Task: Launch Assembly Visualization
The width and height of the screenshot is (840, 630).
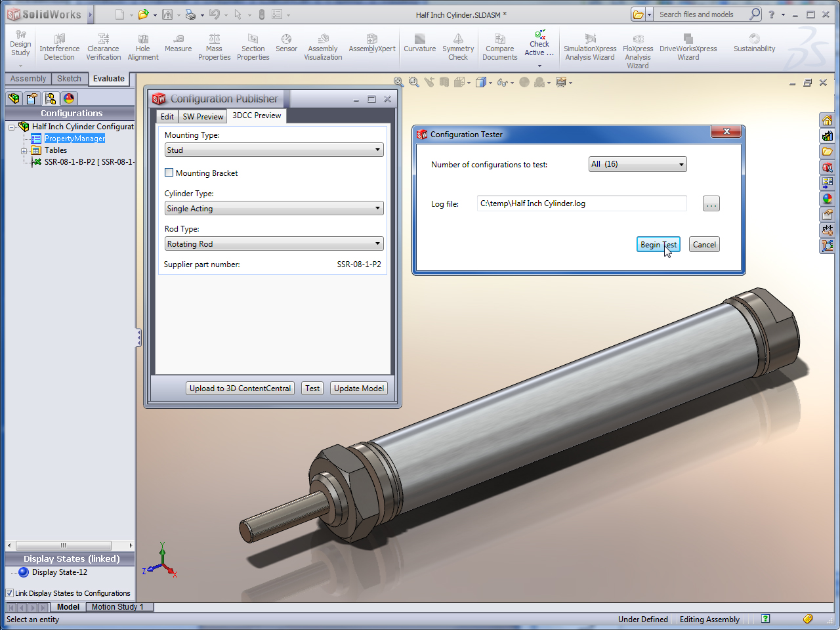Action: click(x=323, y=47)
